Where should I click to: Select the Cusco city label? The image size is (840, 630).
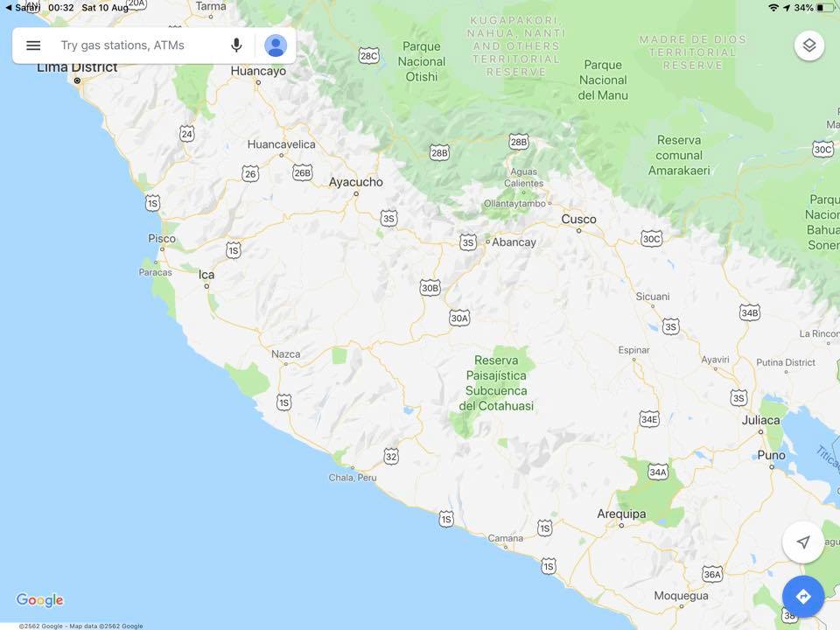(x=578, y=219)
